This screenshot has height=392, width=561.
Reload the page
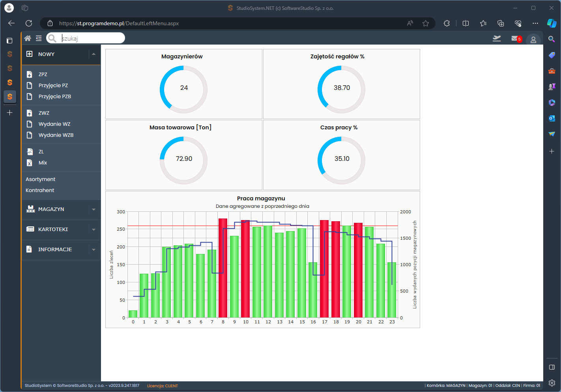pos(29,23)
